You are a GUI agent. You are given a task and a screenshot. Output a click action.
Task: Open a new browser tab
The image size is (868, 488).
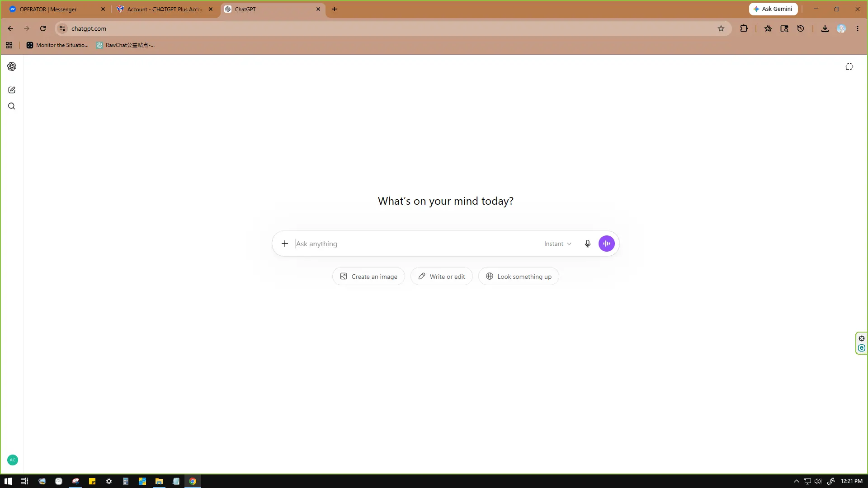[x=335, y=9]
